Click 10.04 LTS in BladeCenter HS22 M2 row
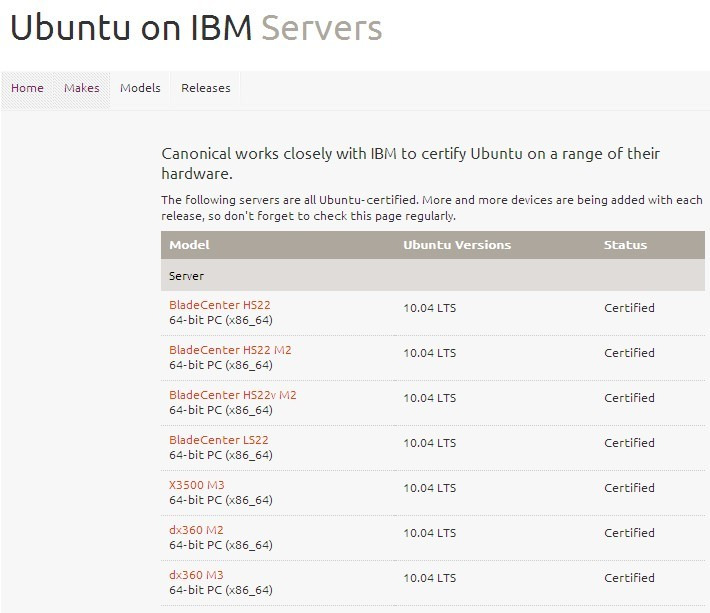This screenshot has width=710, height=613. point(430,353)
